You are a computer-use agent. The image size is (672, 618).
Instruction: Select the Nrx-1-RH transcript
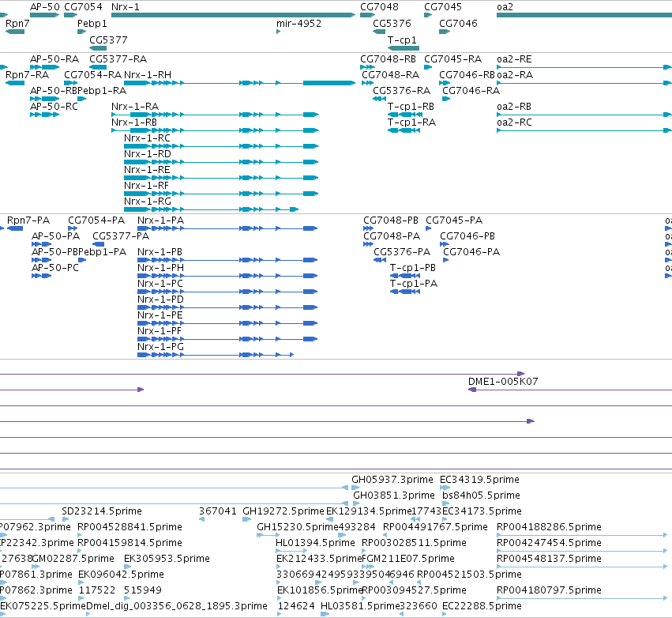239,83
